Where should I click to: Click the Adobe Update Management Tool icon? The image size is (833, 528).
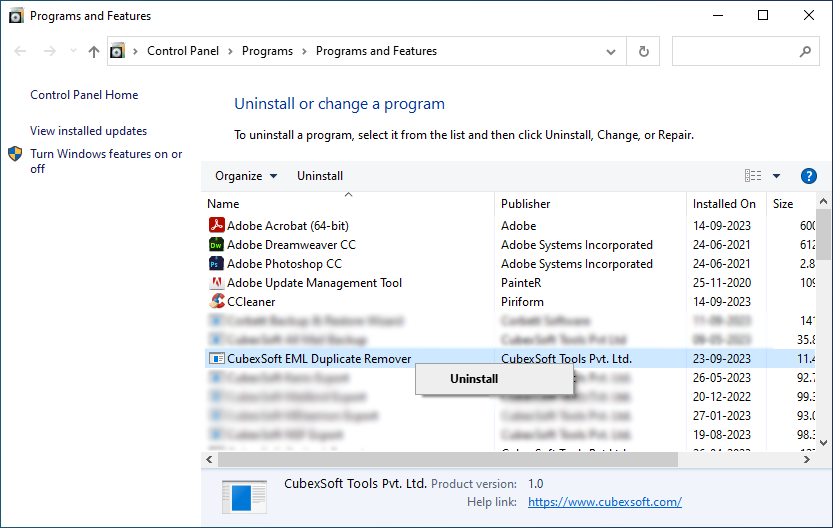(x=216, y=283)
